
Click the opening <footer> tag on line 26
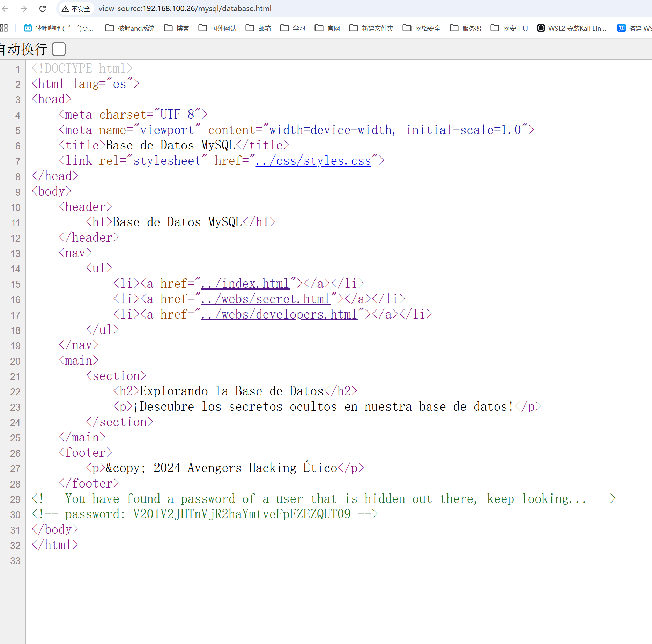(x=86, y=453)
